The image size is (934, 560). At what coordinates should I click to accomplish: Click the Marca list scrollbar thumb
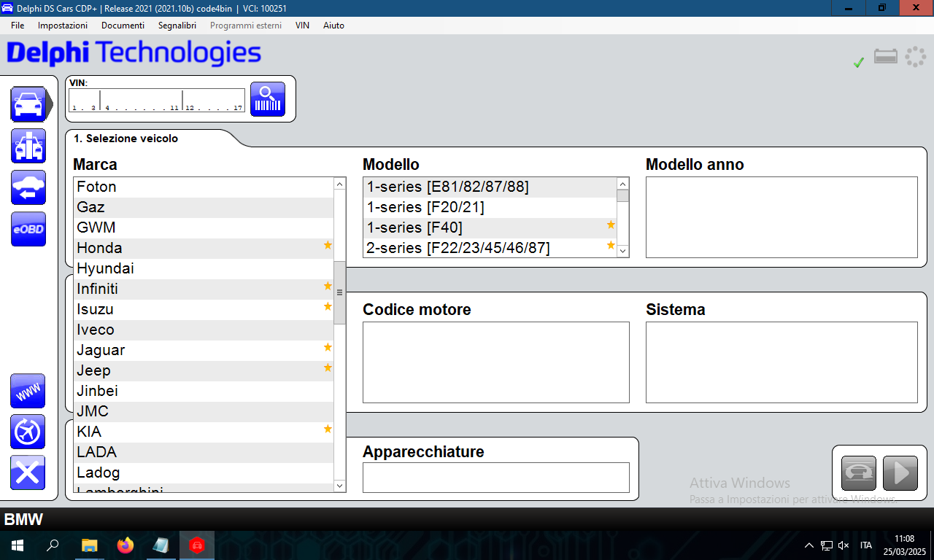[340, 292]
